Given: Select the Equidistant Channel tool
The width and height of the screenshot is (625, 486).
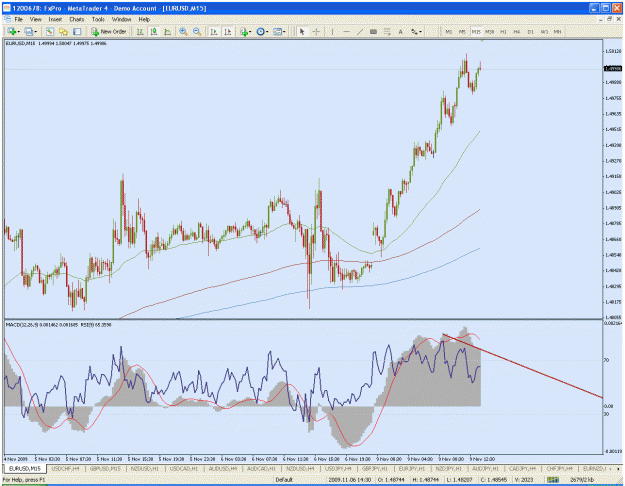Looking at the screenshot, I should point(373,31).
